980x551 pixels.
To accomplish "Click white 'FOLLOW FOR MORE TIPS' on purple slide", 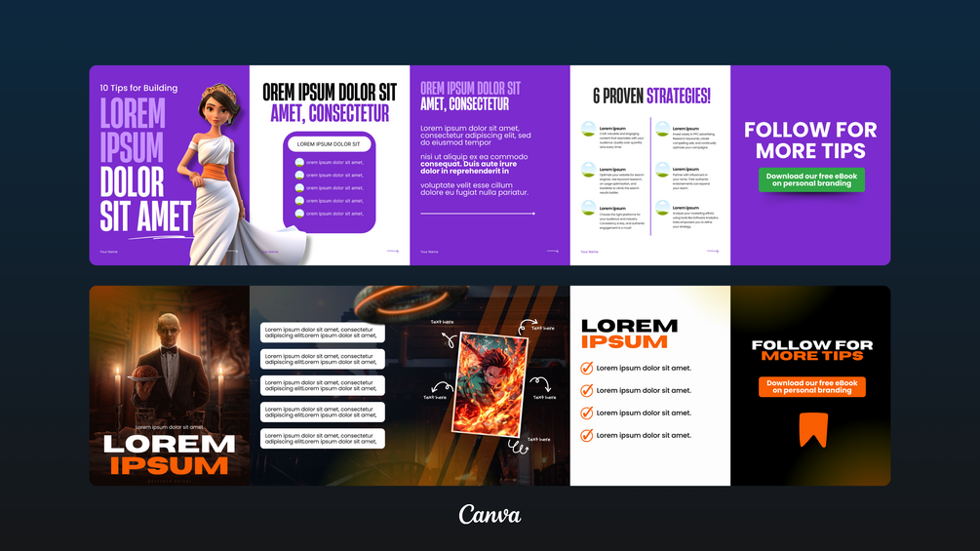I will (810, 139).
